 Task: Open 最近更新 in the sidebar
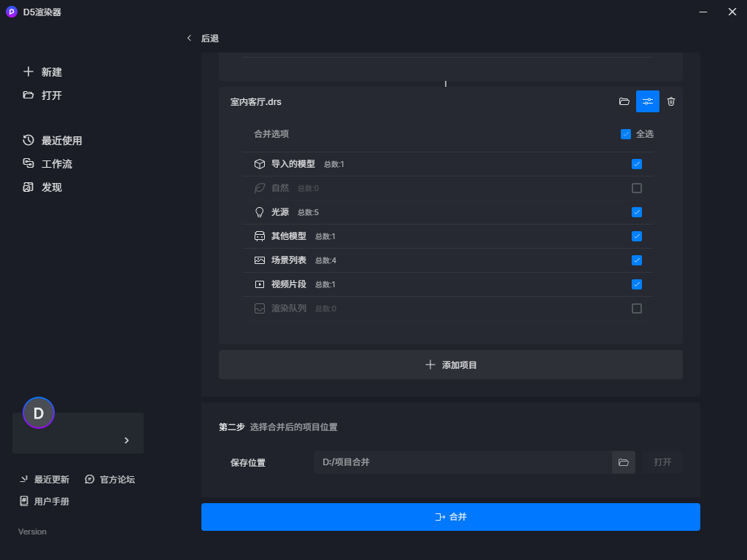(x=44, y=479)
